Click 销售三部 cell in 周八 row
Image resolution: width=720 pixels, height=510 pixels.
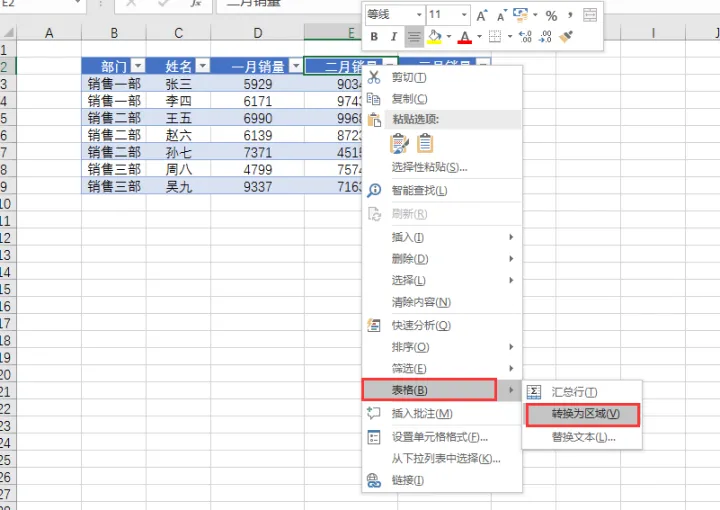114,169
